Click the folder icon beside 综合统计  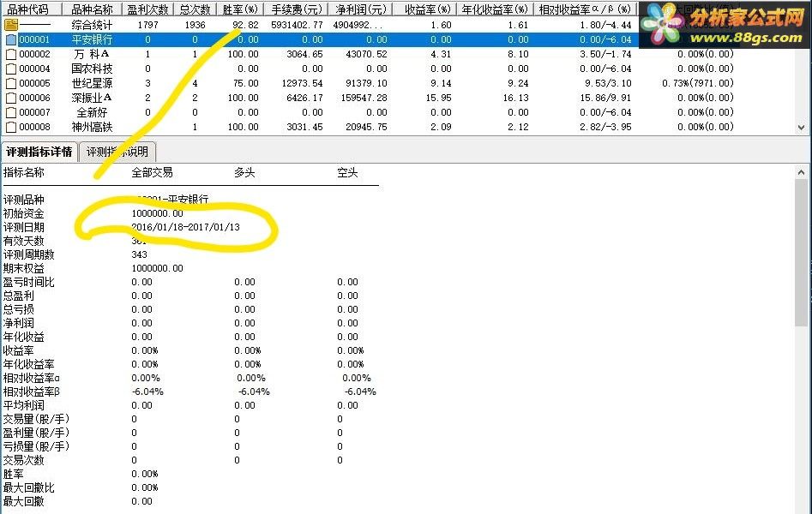(x=11, y=24)
